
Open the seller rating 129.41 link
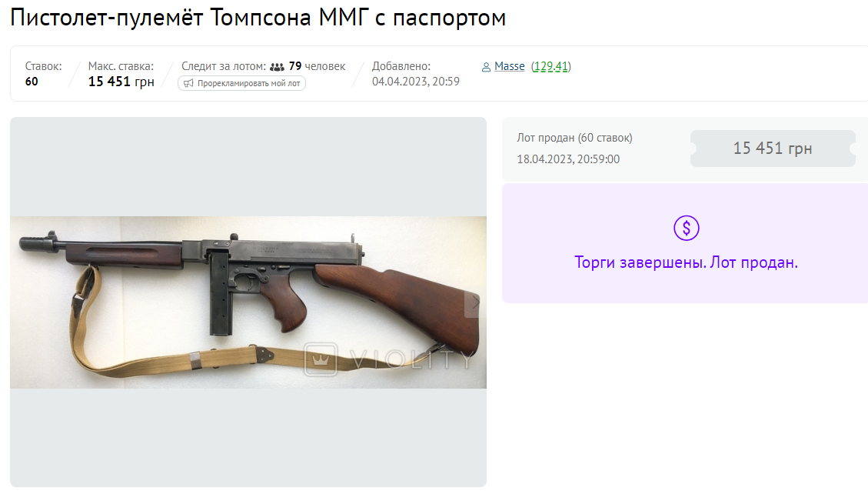(550, 66)
